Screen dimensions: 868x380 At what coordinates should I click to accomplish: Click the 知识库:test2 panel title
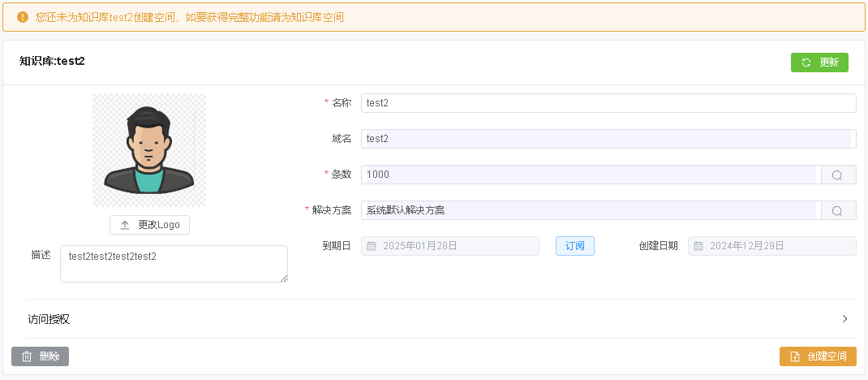[x=52, y=61]
